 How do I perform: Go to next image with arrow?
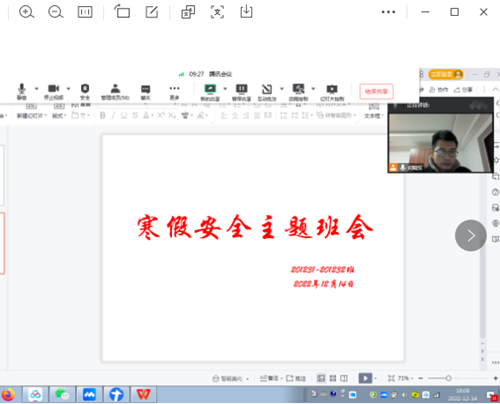coord(470,235)
